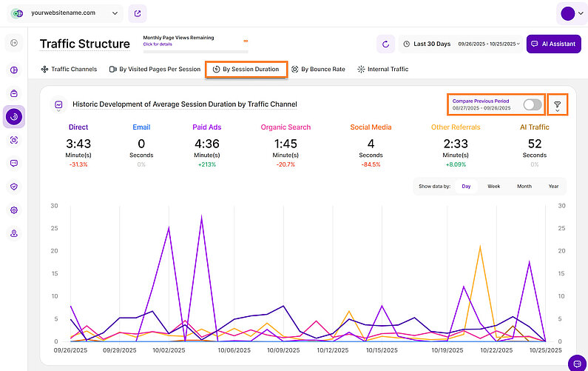
Task: Open the shopping bag sidebar icon
Action: click(x=14, y=93)
